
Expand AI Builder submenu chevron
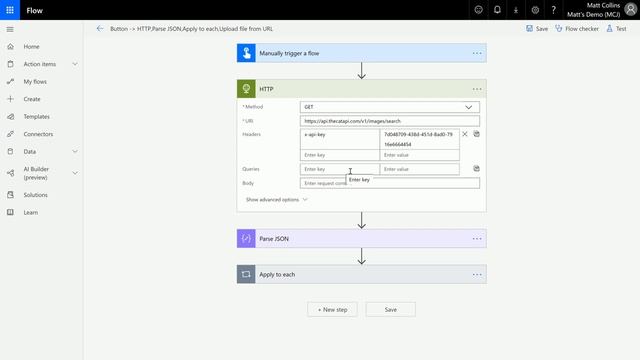pos(75,173)
